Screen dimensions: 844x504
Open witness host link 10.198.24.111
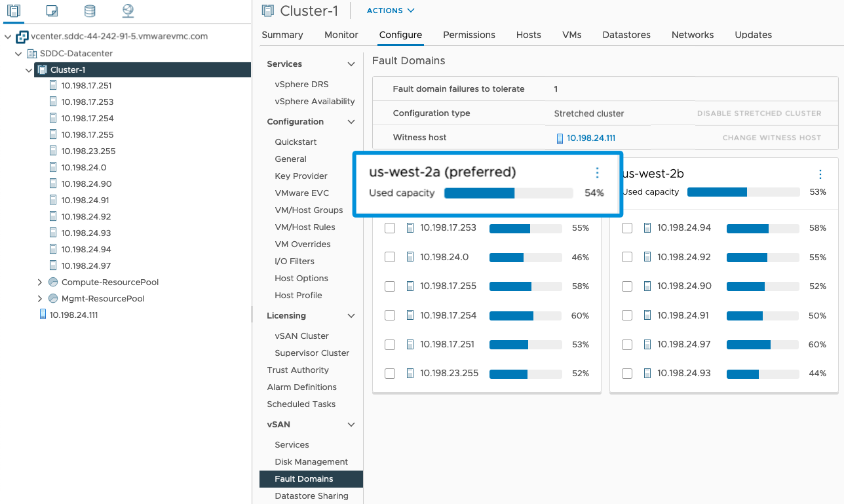pyautogui.click(x=591, y=138)
